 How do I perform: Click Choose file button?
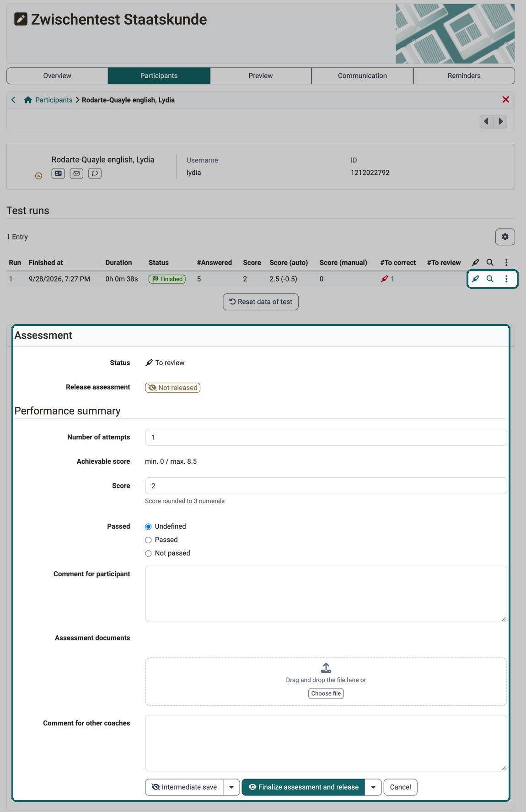(x=326, y=693)
